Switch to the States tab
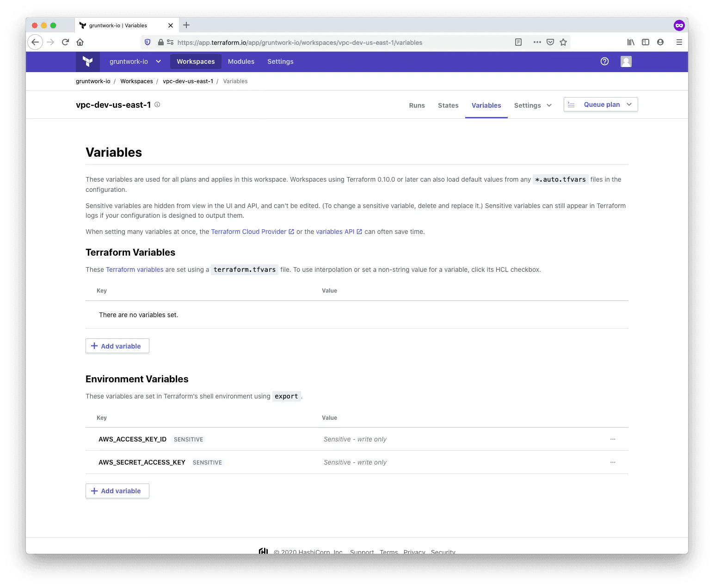The height and width of the screenshot is (588, 714). click(448, 105)
